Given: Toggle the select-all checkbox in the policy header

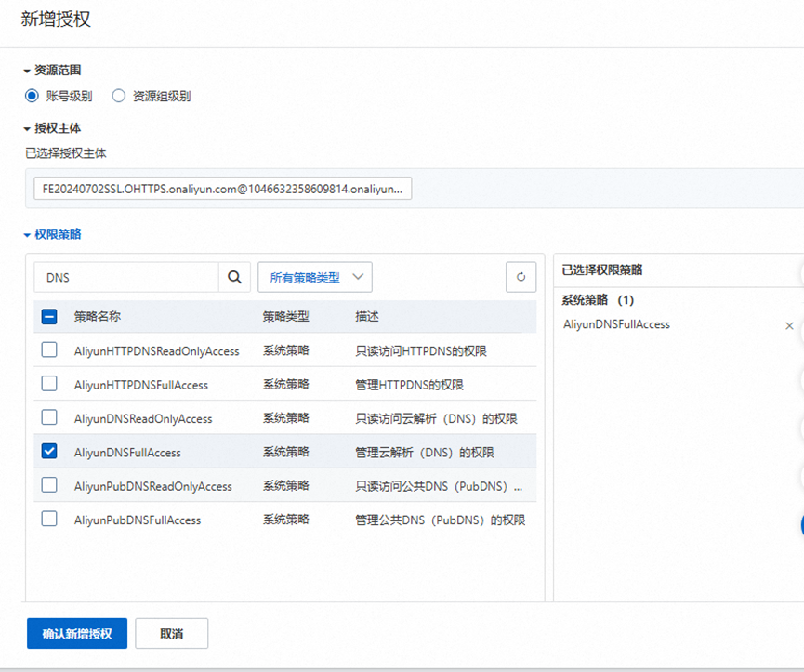Looking at the screenshot, I should click(49, 317).
